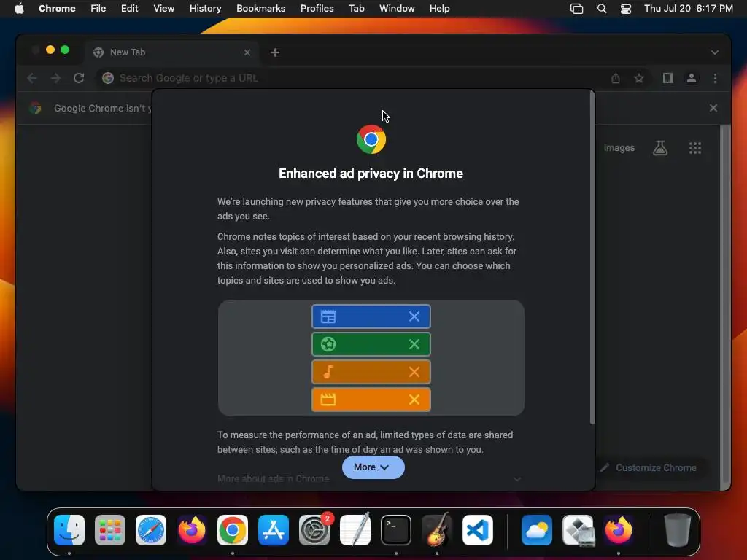Open the Google apps grid
Screen dimensions: 747x560
point(695,148)
